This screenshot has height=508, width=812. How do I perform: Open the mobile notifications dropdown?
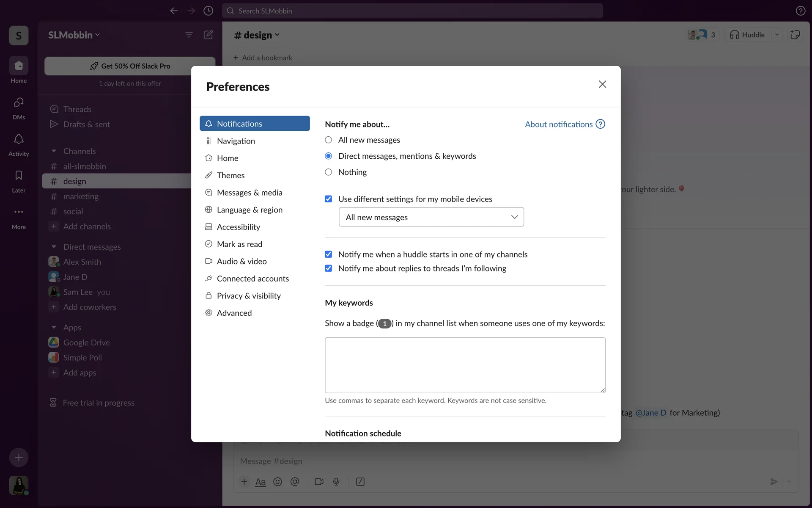(431, 217)
